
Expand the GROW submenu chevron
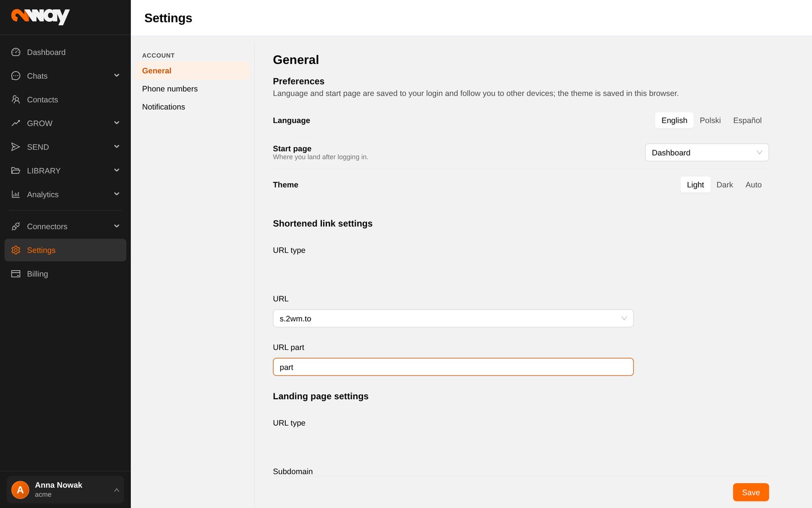(117, 123)
